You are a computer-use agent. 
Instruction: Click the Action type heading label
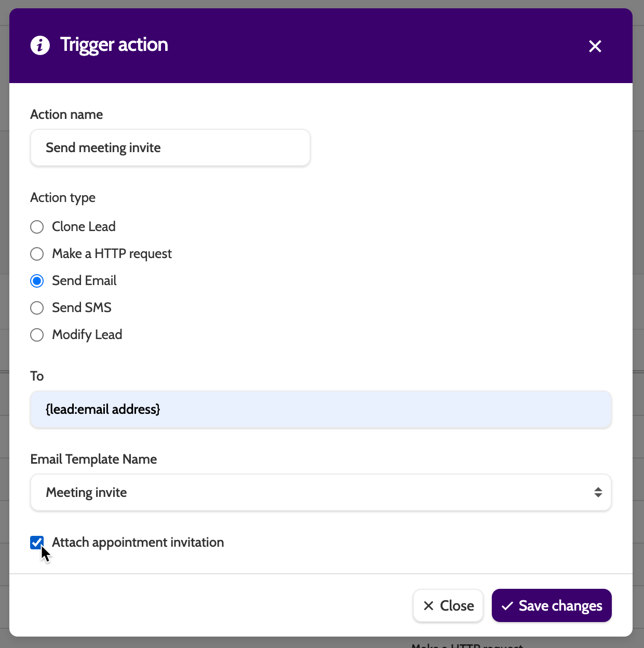click(x=63, y=197)
